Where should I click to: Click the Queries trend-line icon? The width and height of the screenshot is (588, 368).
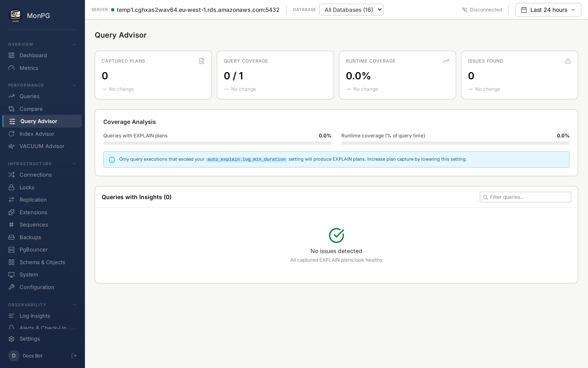[x=11, y=96]
